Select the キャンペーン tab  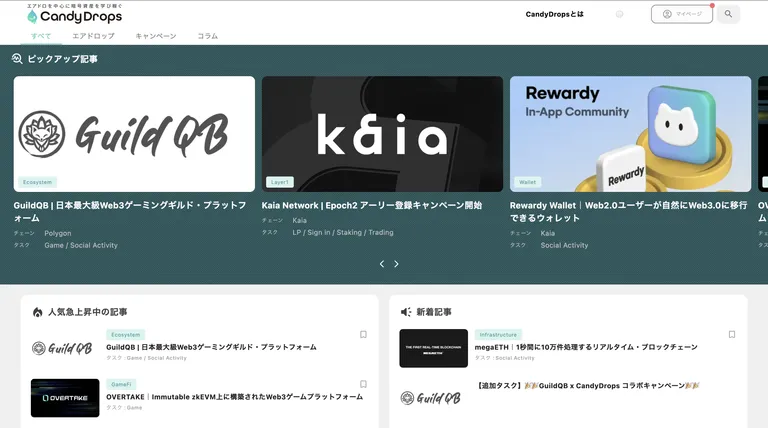(x=156, y=36)
